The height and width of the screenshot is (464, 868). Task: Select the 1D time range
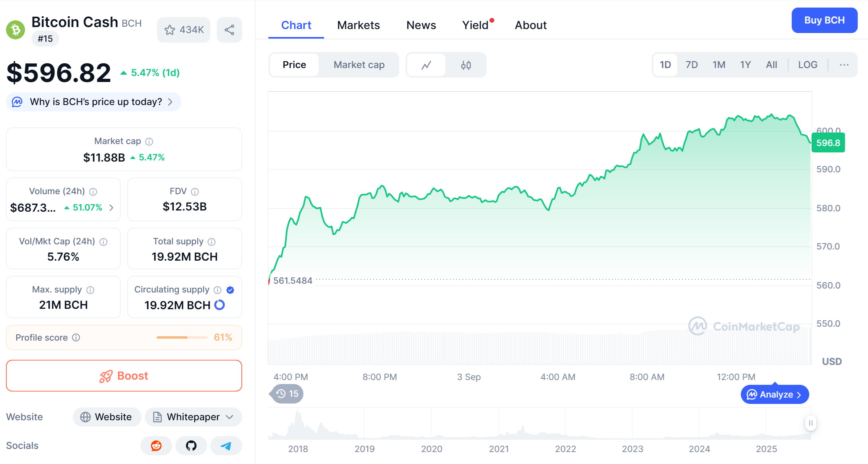(665, 65)
